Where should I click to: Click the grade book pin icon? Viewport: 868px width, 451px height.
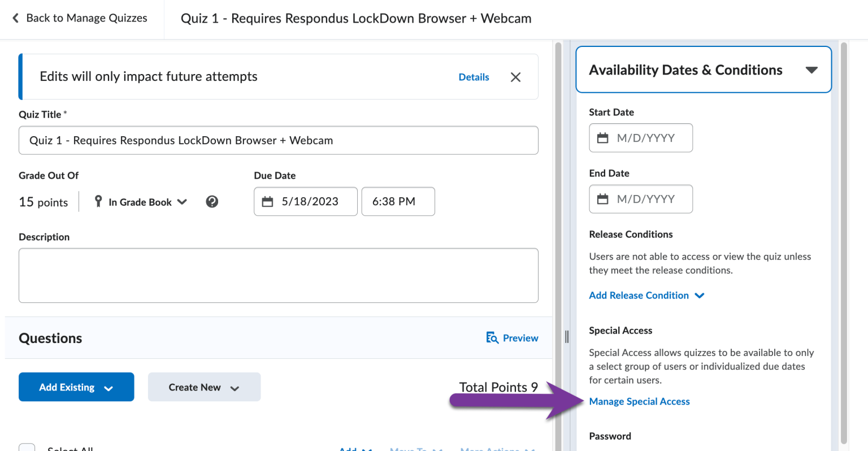98,201
